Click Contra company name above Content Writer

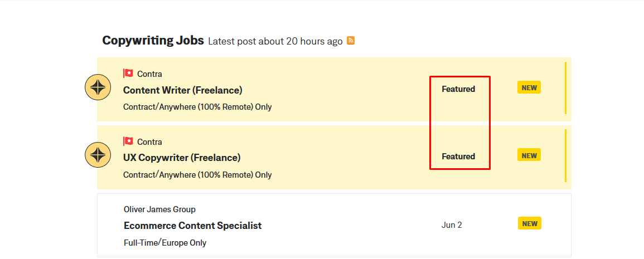149,74
